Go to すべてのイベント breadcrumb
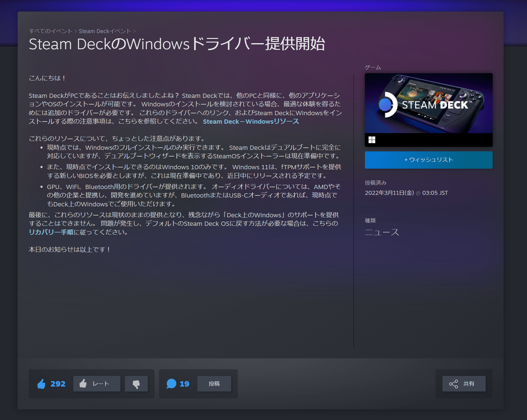527x420 pixels. click(x=50, y=31)
